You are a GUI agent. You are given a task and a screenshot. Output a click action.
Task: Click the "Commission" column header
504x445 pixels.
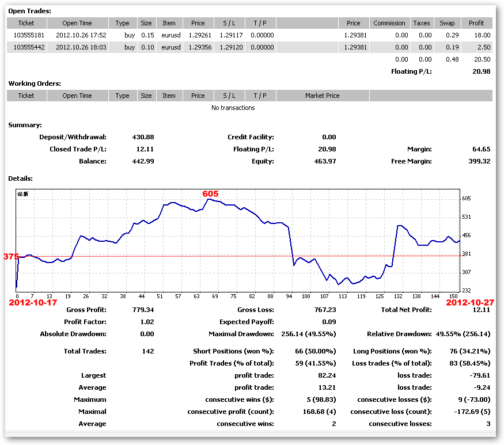(389, 23)
